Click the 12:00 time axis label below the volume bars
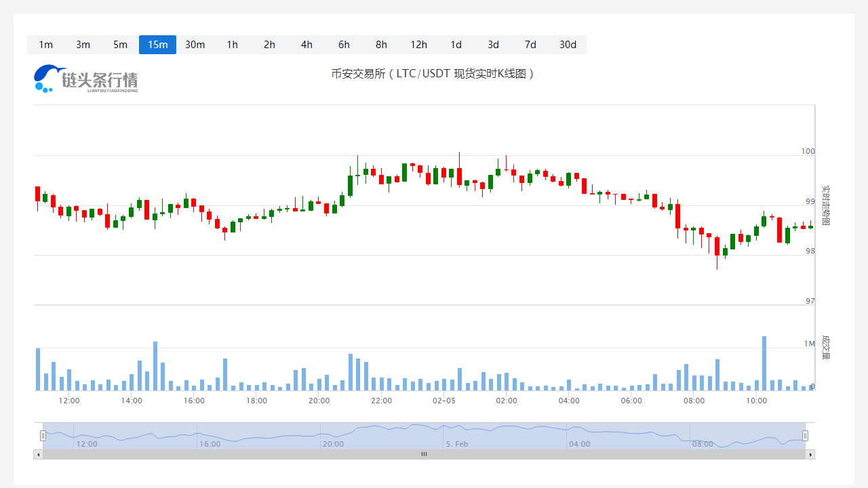The image size is (868, 488). point(69,401)
